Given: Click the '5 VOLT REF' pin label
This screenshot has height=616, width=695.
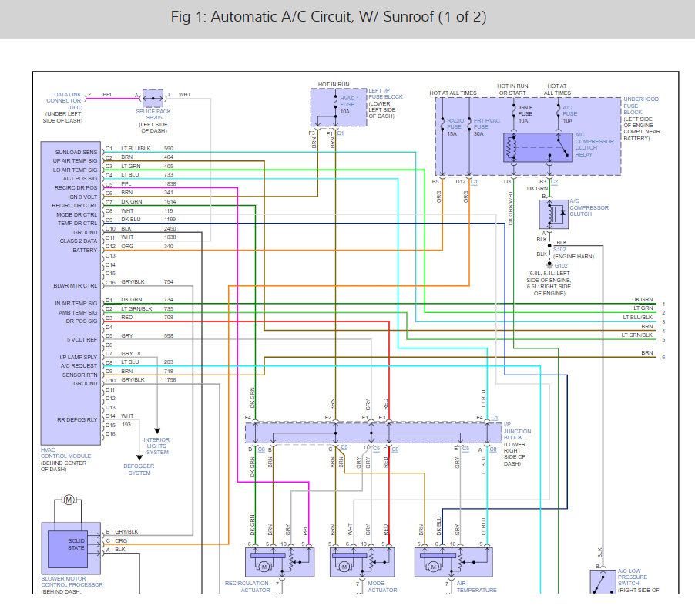Looking at the screenshot, I should click(82, 340).
